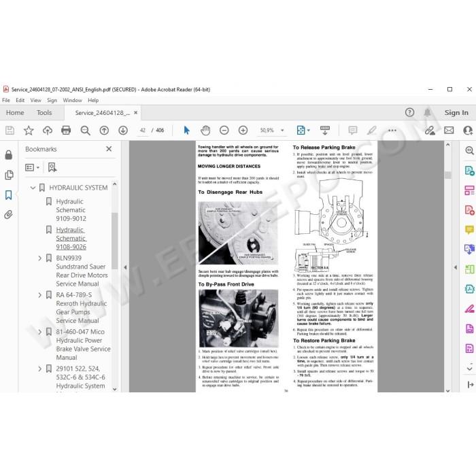The height and width of the screenshot is (476, 476).
Task: Open the help question mark
Action: point(409,113)
